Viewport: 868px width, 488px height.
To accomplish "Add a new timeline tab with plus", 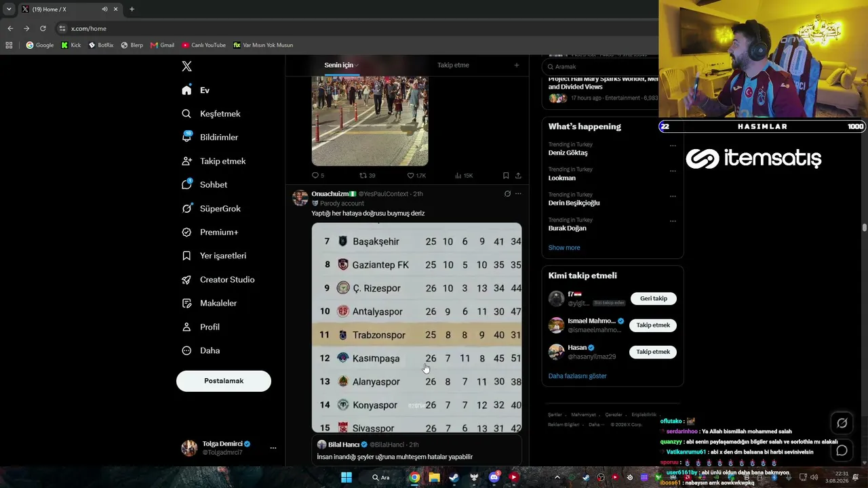I will pyautogui.click(x=517, y=65).
